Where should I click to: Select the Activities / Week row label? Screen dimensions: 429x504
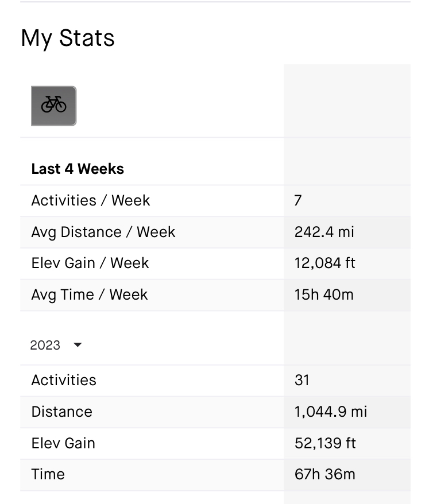click(91, 200)
